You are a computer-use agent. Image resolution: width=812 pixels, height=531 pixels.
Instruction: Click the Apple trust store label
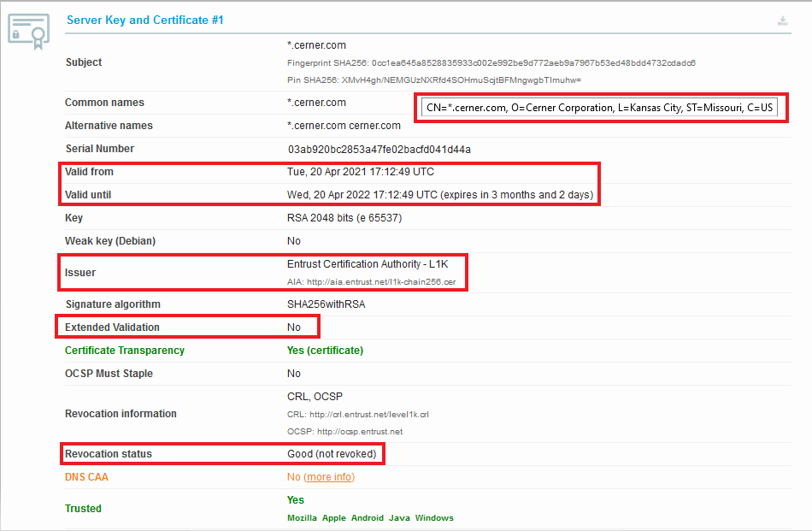click(x=334, y=517)
